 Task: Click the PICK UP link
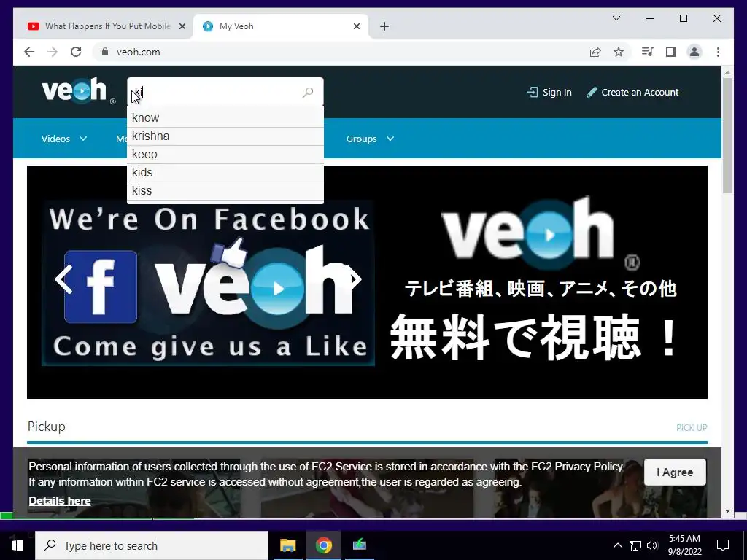pyautogui.click(x=692, y=427)
